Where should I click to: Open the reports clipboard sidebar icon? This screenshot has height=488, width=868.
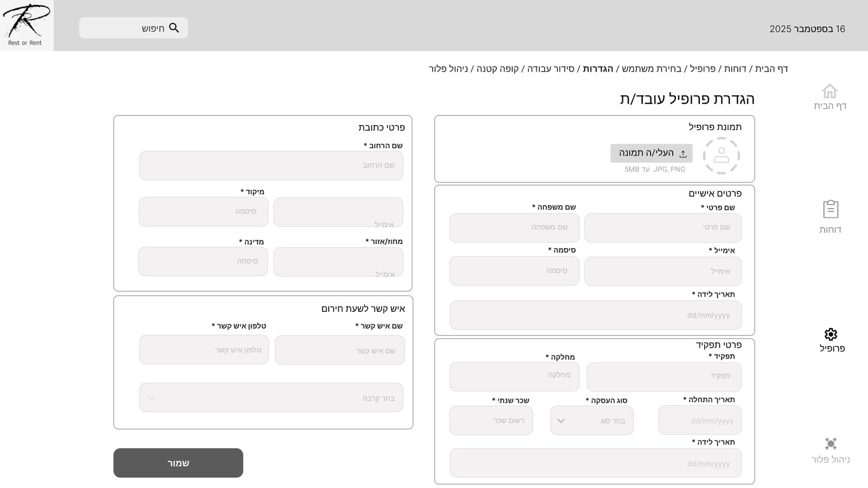point(830,209)
